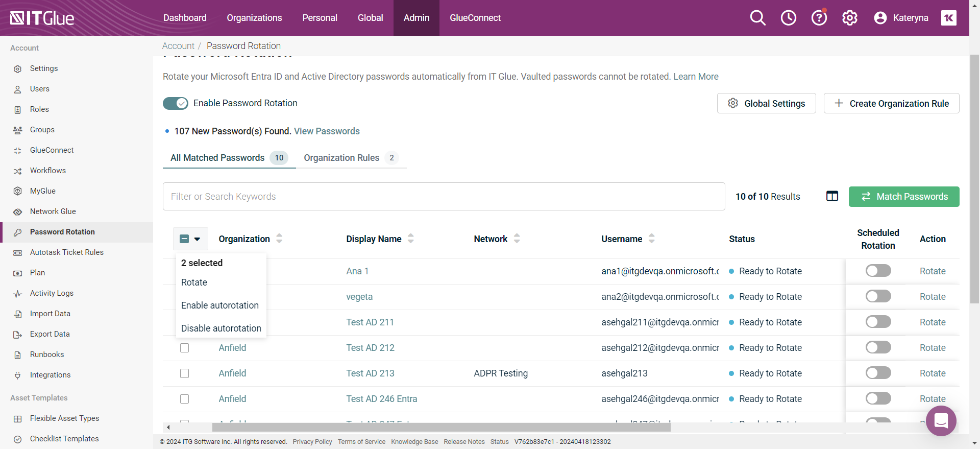The image size is (980, 449).
Task: Open Global Settings button
Action: coord(766,103)
